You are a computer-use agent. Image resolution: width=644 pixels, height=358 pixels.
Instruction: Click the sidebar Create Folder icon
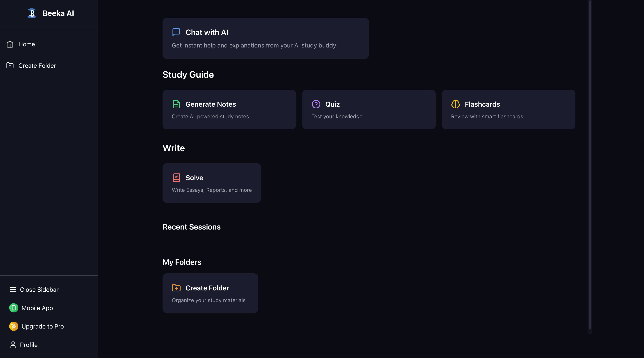tap(10, 66)
